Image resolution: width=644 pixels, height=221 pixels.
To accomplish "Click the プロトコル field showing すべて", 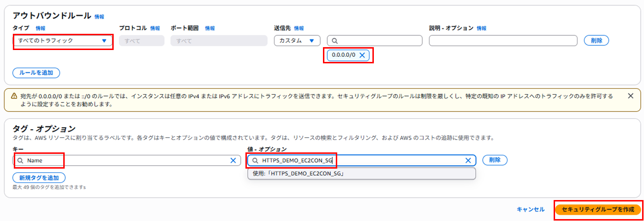I will pos(142,41).
